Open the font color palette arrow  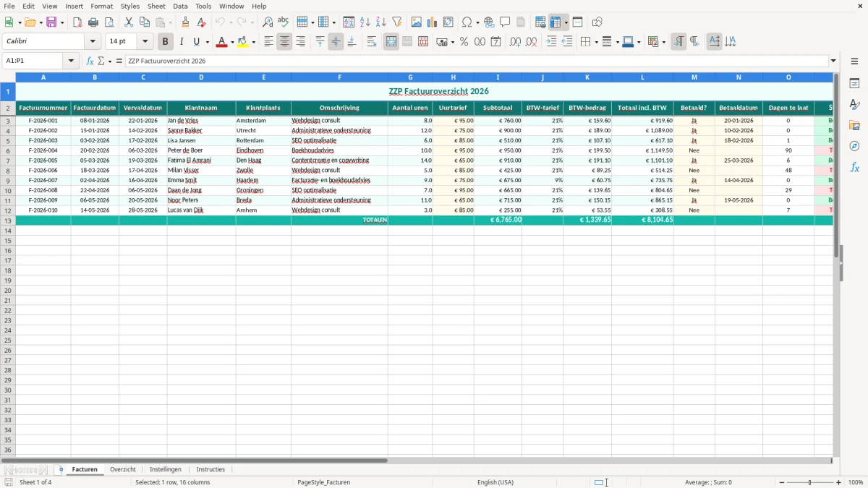pos(231,42)
